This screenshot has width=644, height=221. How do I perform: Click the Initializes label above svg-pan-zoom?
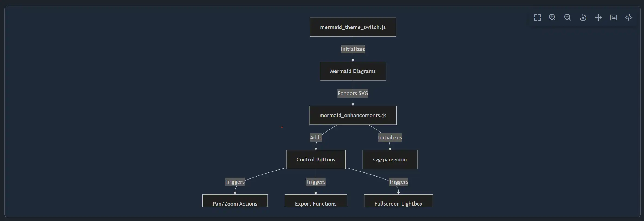(x=390, y=137)
